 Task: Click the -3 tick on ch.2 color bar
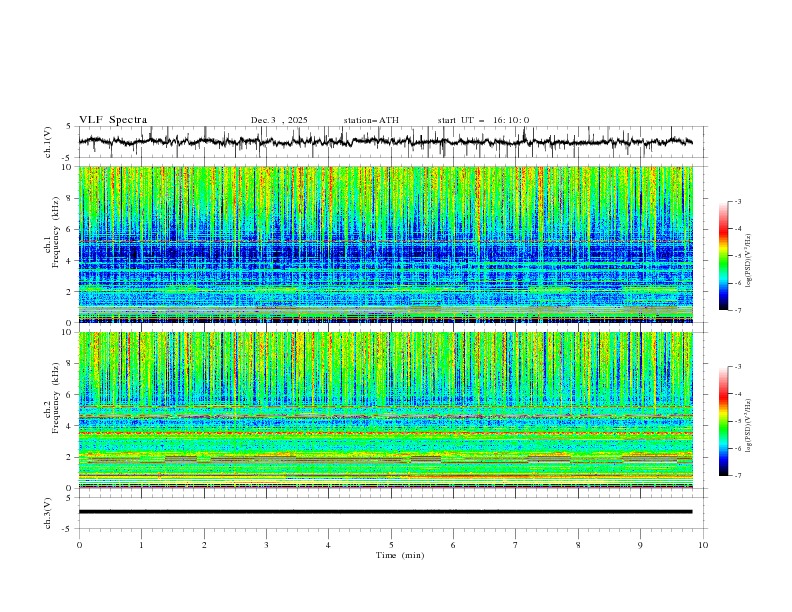(x=737, y=367)
